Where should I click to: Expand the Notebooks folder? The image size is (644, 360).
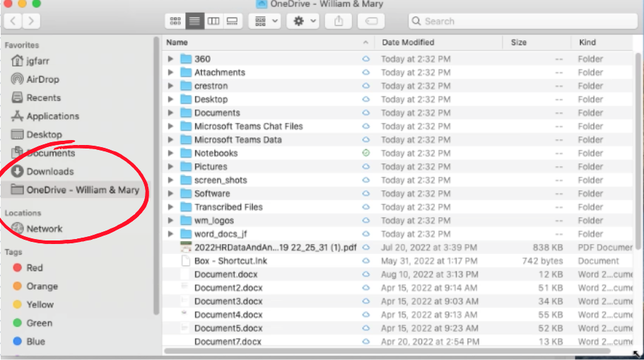[170, 153]
